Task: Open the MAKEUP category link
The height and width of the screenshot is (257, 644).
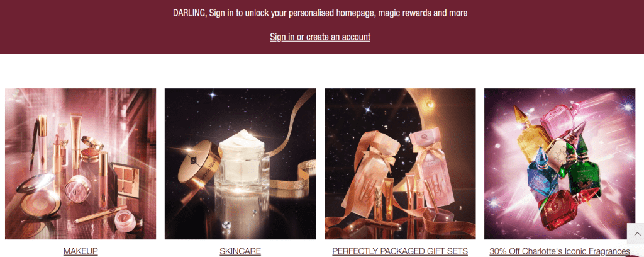Action: click(80, 251)
